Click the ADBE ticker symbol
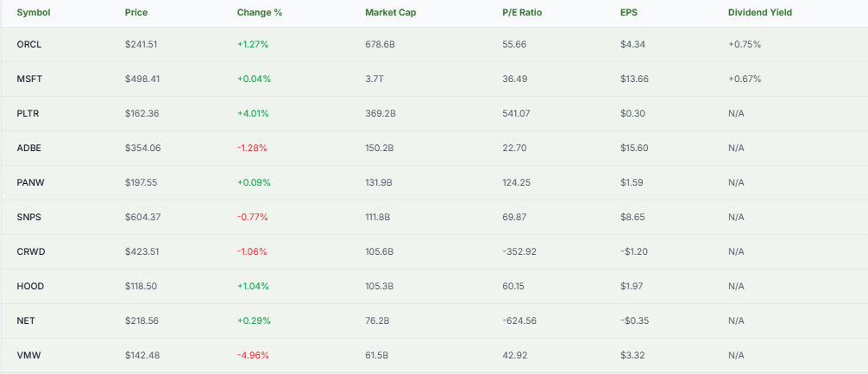 pos(29,148)
